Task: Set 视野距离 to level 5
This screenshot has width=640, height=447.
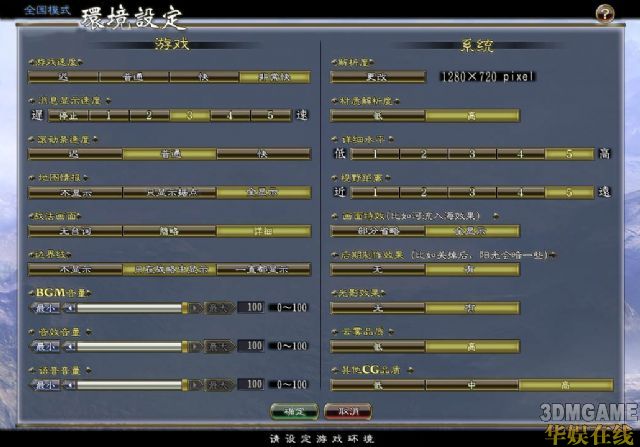Action: click(x=569, y=193)
